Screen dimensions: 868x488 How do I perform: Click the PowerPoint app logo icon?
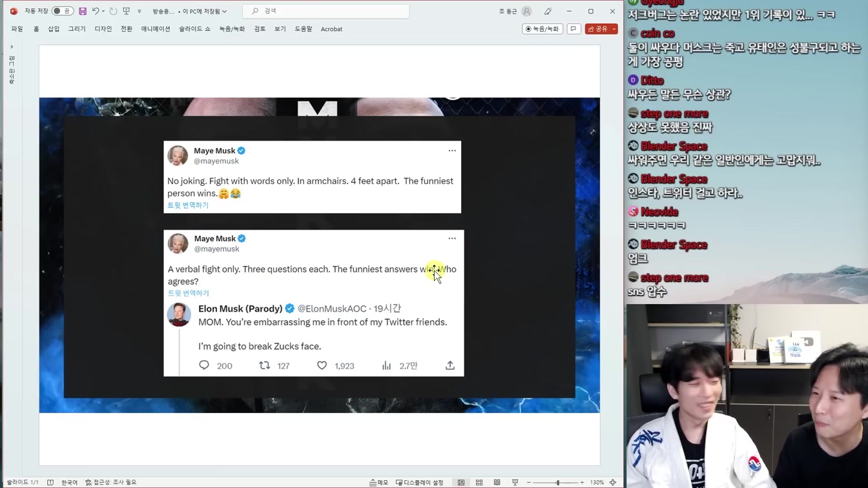(x=14, y=11)
